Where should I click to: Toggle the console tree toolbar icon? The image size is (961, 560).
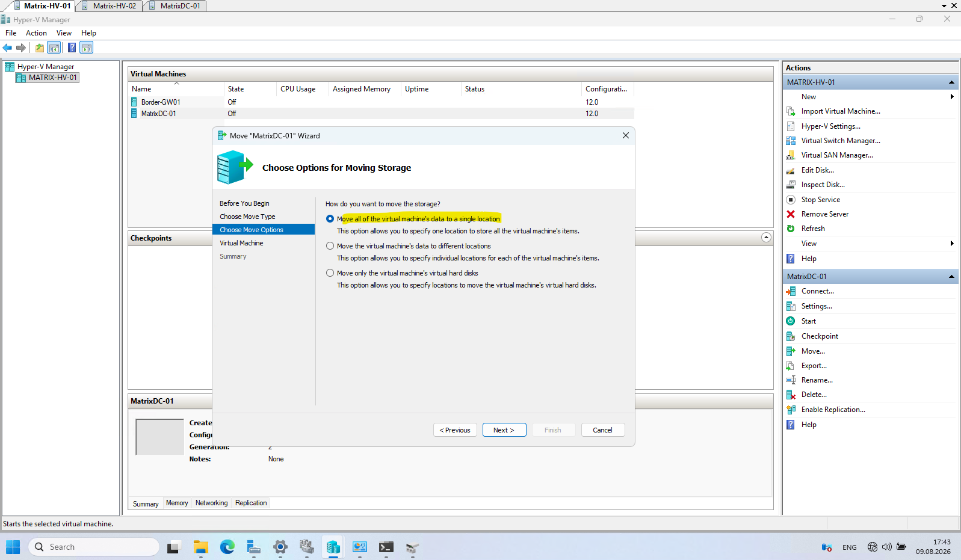pos(54,48)
